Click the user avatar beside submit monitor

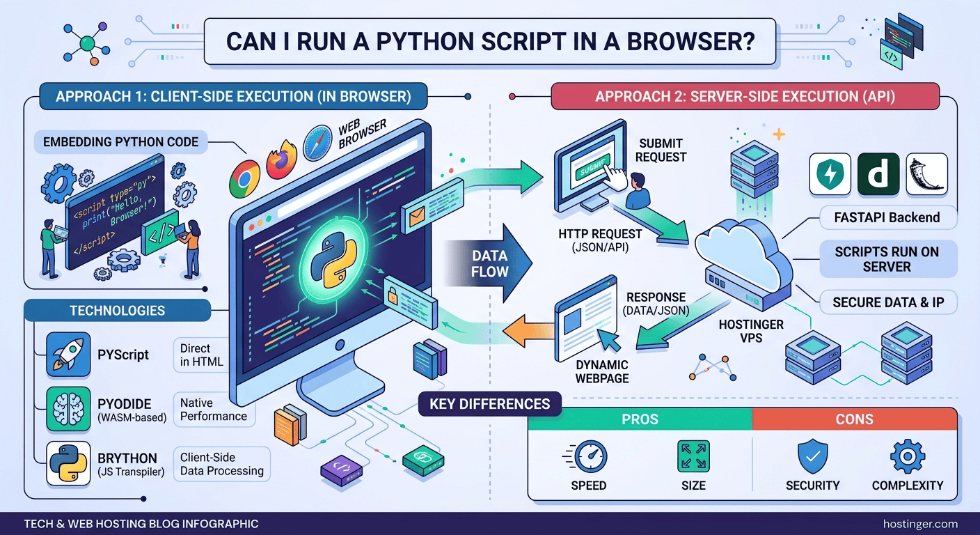click(638, 192)
